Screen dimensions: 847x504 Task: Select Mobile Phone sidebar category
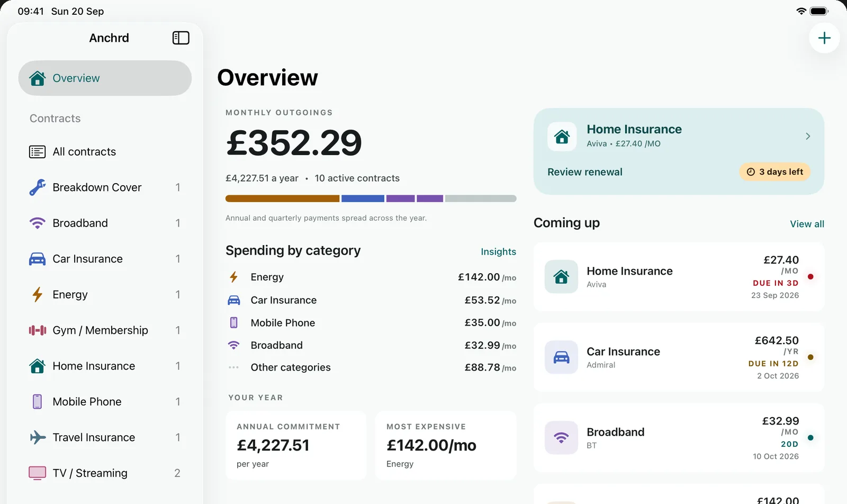point(105,402)
